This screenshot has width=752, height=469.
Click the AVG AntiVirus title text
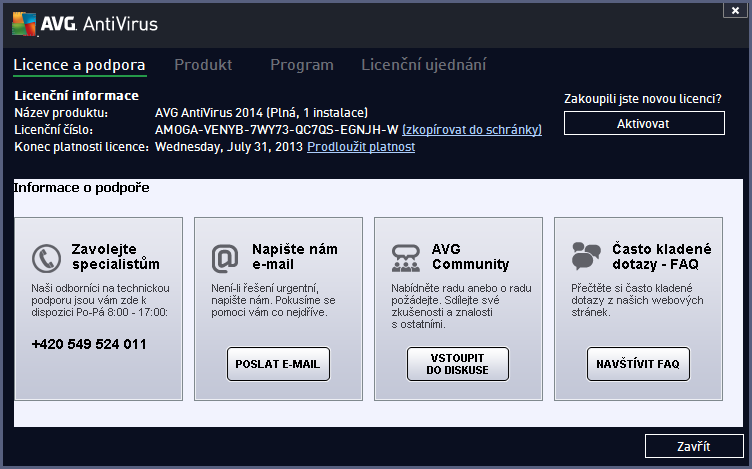tap(99, 23)
